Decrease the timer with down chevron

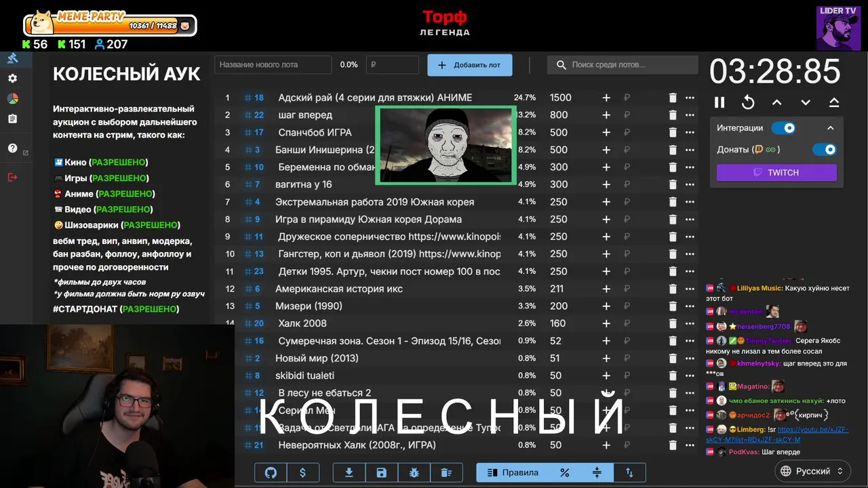(x=806, y=102)
